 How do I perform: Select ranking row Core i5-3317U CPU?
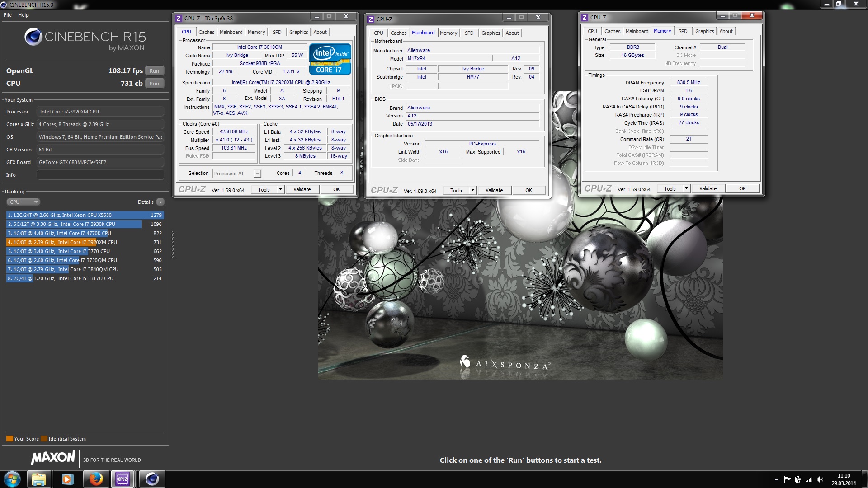click(85, 278)
